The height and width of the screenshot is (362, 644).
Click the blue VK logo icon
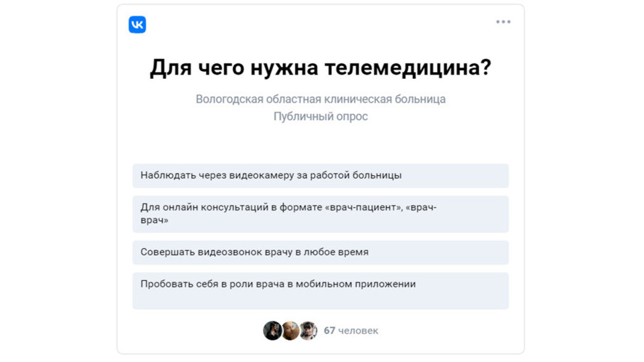pyautogui.click(x=137, y=25)
